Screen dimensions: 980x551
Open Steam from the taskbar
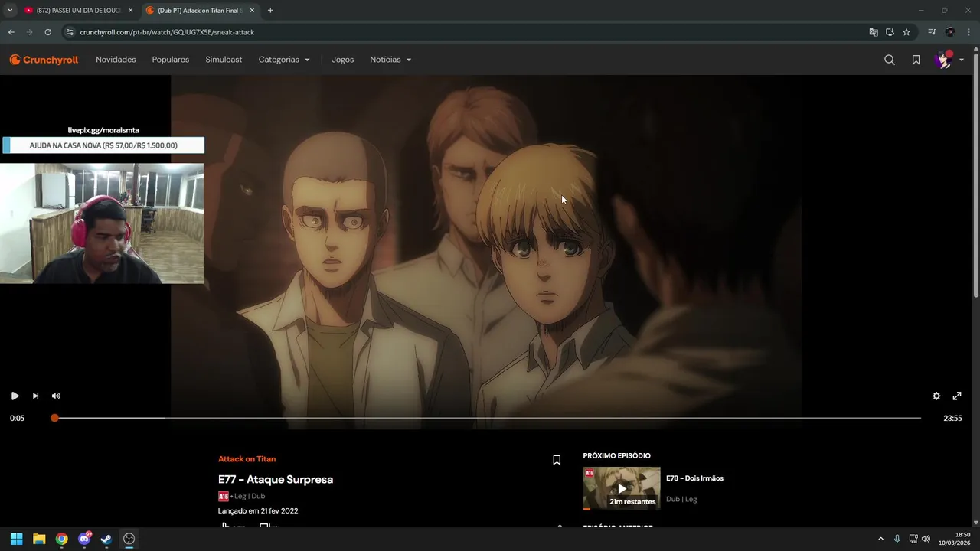(106, 539)
